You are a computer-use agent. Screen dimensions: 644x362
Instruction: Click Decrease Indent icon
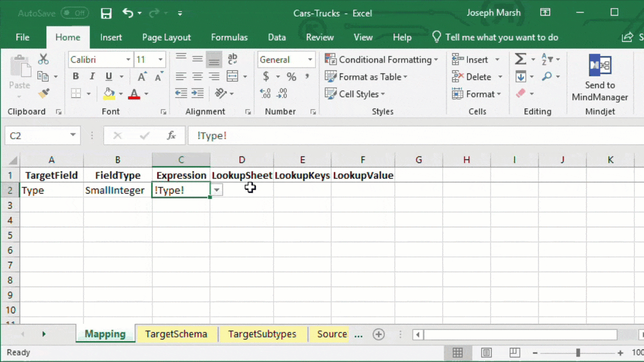point(181,94)
